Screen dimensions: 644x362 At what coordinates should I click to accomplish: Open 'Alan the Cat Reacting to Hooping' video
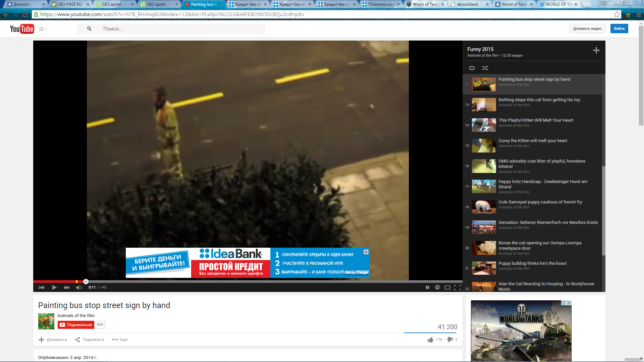tap(546, 286)
